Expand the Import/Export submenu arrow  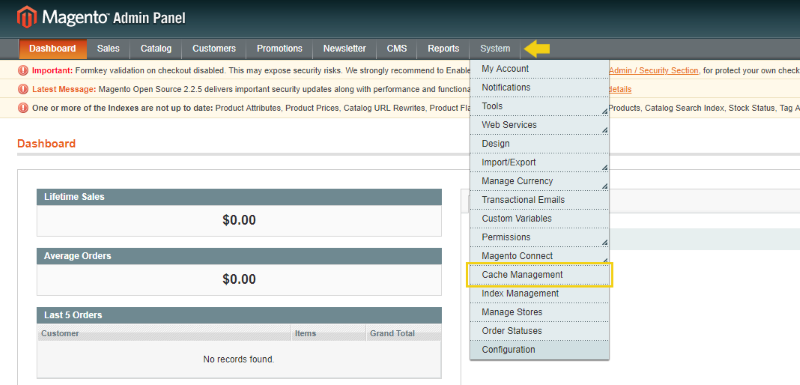[x=605, y=167]
